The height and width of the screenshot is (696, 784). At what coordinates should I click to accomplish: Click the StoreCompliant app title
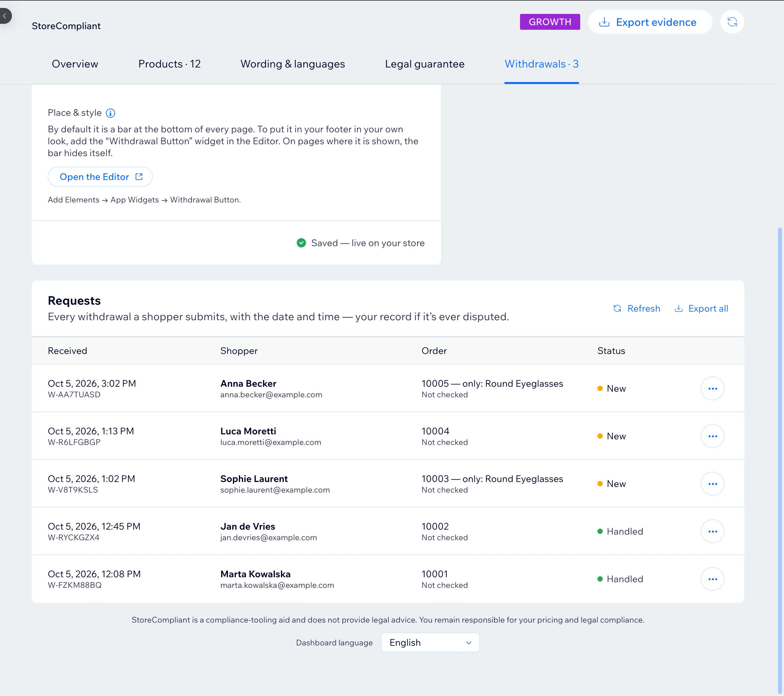(66, 26)
